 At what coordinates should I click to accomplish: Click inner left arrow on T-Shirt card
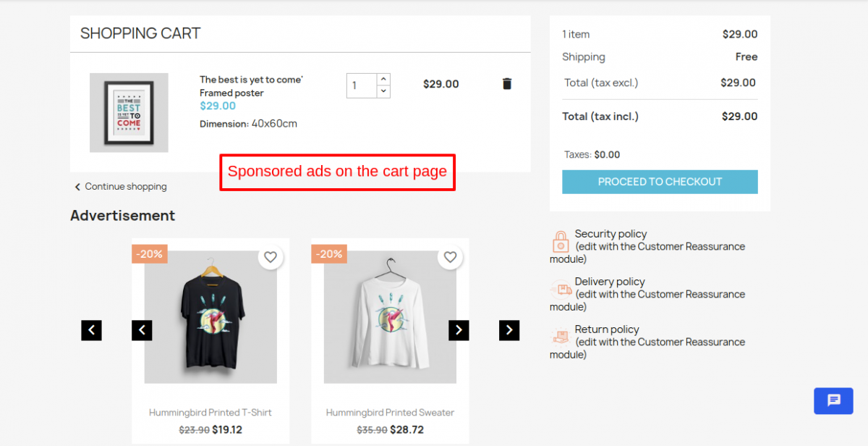pos(142,330)
